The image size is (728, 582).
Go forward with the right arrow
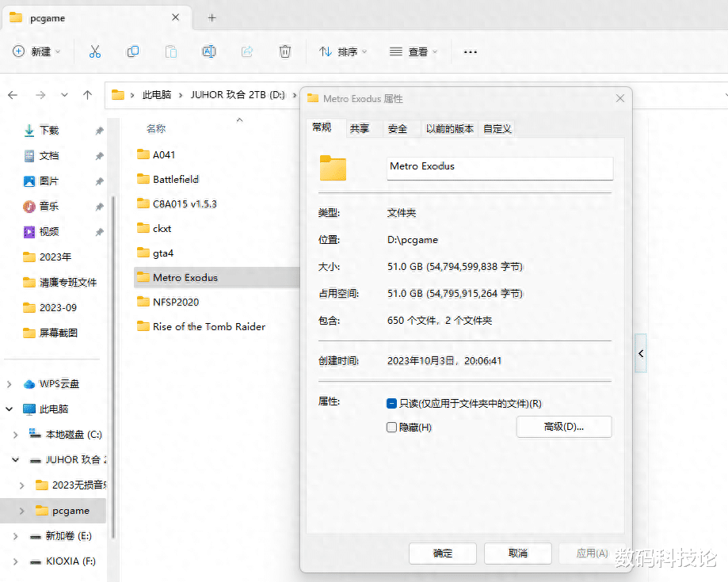click(40, 95)
